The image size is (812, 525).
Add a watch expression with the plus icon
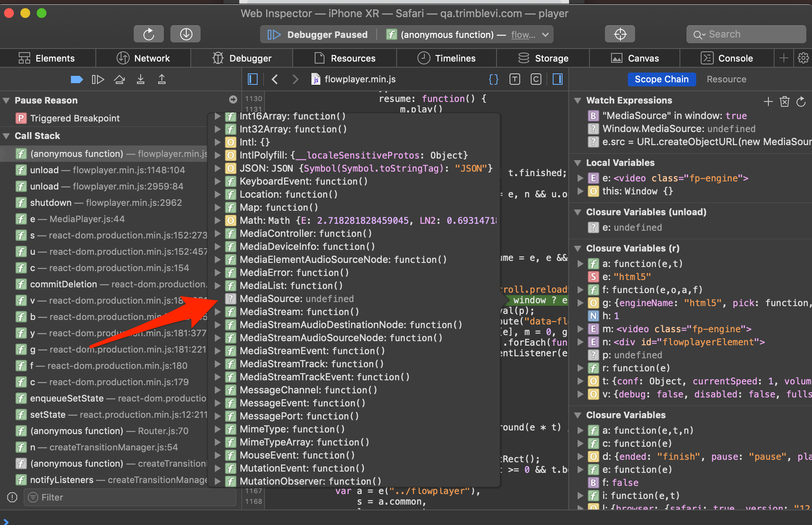tap(768, 101)
